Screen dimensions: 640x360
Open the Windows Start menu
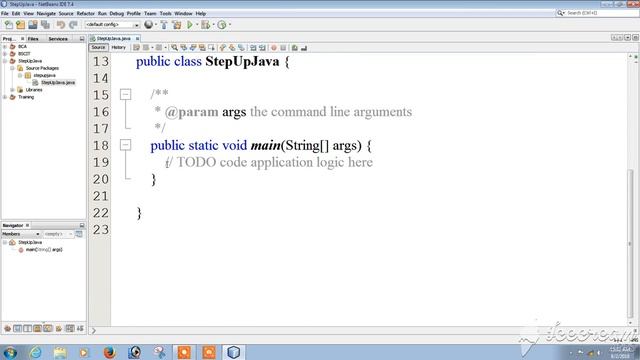[x=10, y=352]
